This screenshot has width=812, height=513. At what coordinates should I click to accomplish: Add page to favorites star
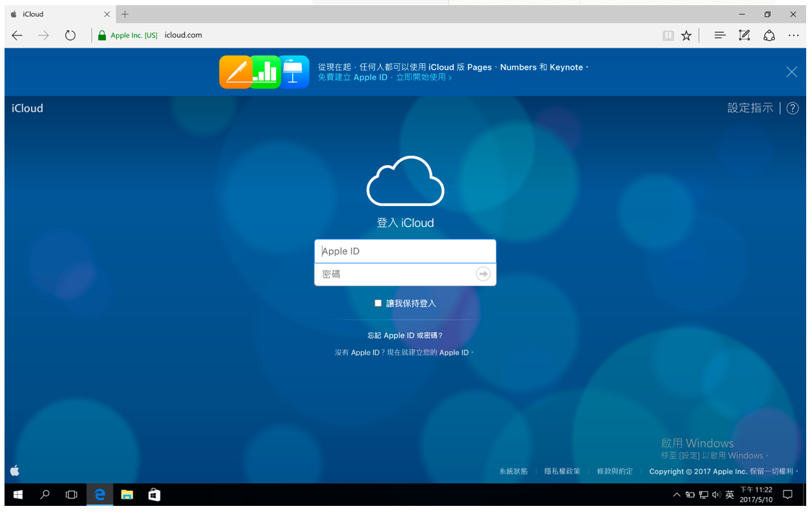(x=687, y=36)
